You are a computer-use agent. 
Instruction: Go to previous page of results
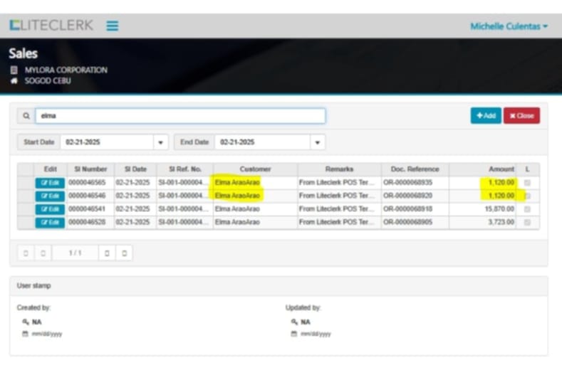43,253
